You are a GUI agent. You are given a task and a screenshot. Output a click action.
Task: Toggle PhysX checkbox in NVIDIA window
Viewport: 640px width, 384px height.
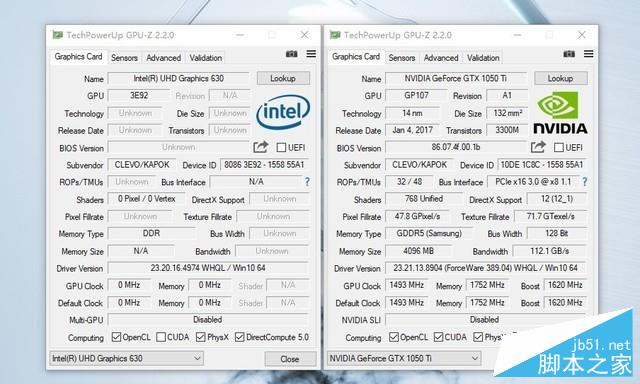click(x=478, y=337)
